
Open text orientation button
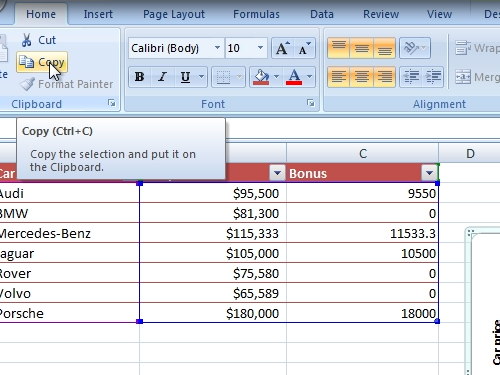coord(415,48)
